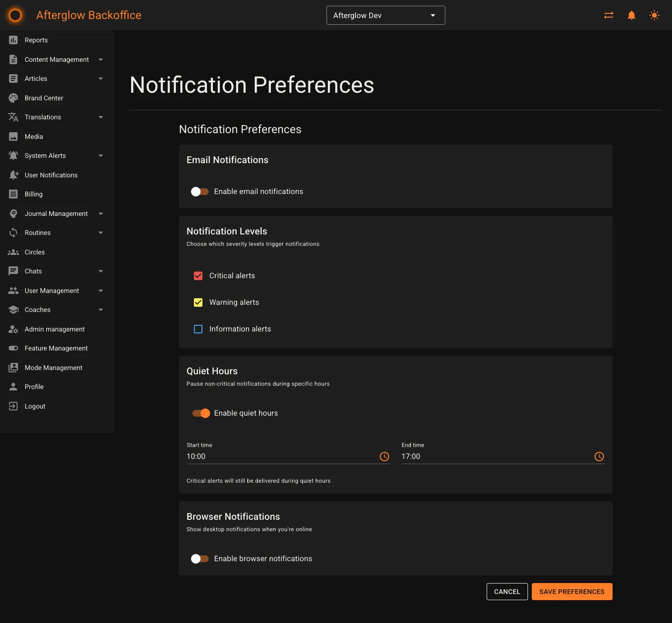Check the Information alerts checkbox
Image resolution: width=672 pixels, height=623 pixels.
click(x=198, y=329)
